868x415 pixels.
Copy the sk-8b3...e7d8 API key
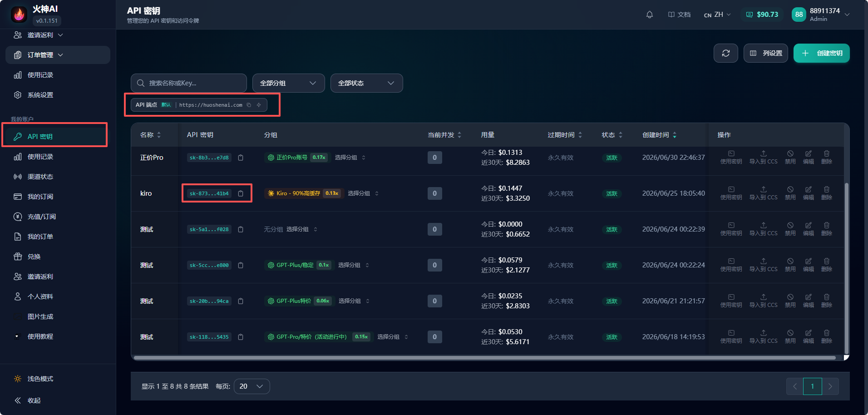coord(241,158)
